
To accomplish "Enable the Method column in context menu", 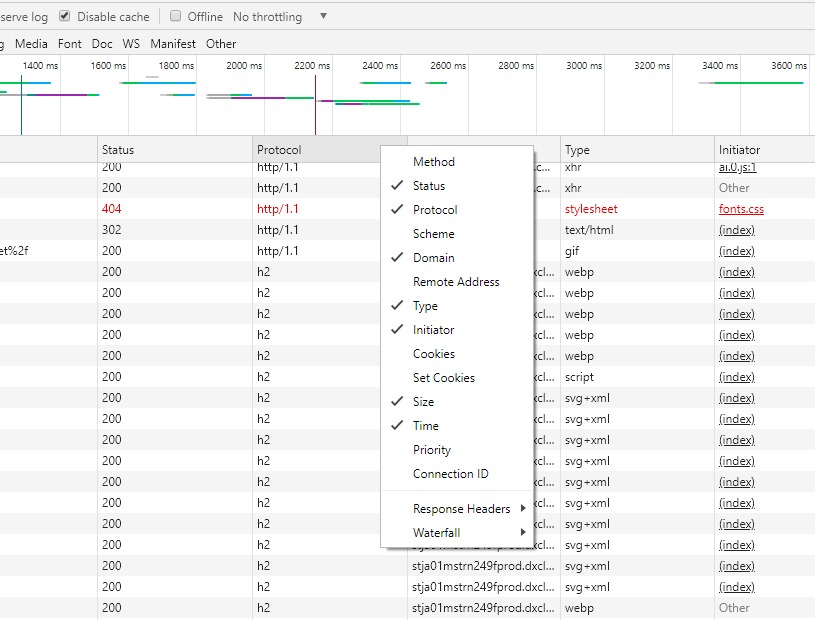I will coord(434,162).
